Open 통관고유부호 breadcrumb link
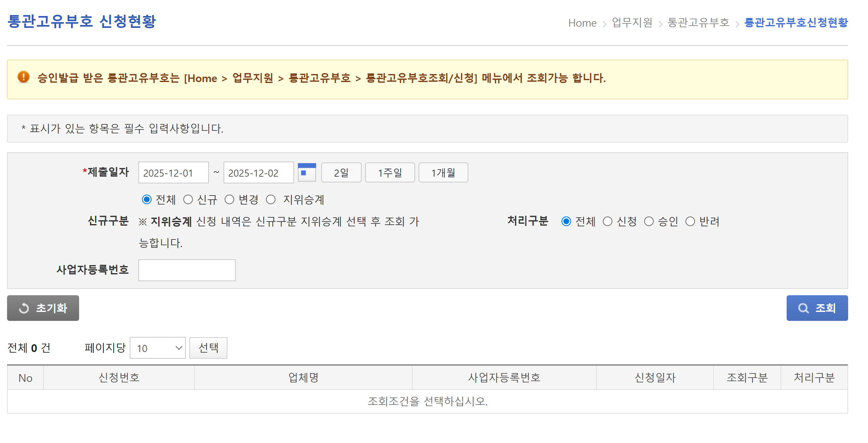This screenshot has height=443, width=868. pyautogui.click(x=698, y=22)
